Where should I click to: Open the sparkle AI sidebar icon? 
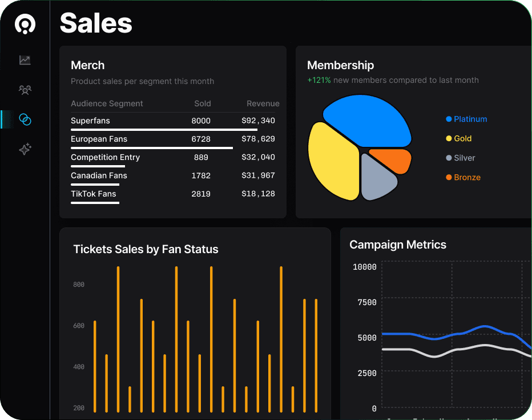[x=25, y=149]
